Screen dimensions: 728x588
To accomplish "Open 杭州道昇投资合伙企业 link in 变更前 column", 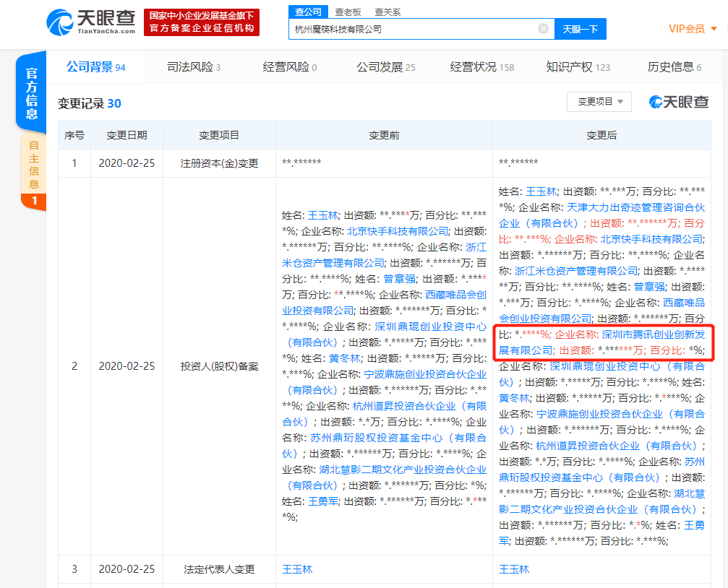I will pos(384,413).
